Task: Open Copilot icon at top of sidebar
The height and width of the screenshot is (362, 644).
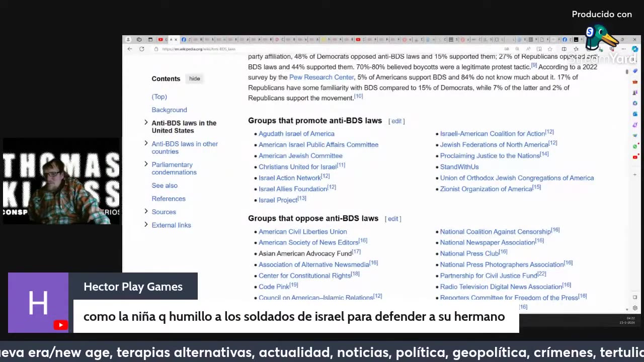Action: pos(635,49)
